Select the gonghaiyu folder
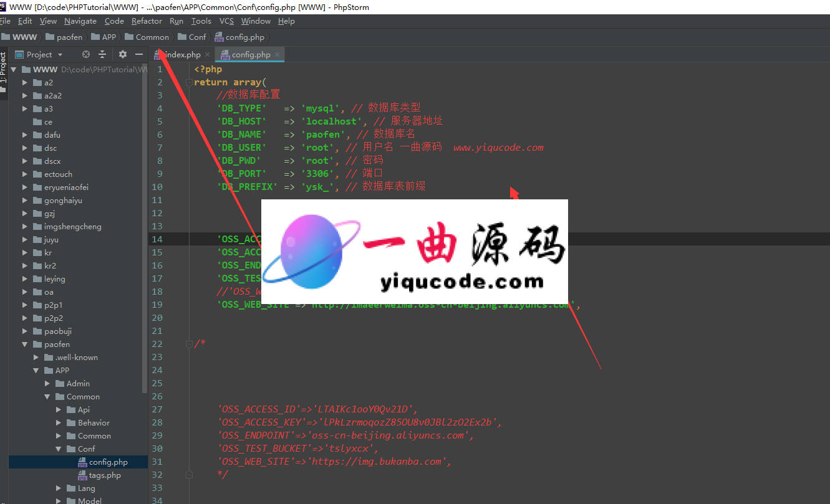 pos(63,201)
